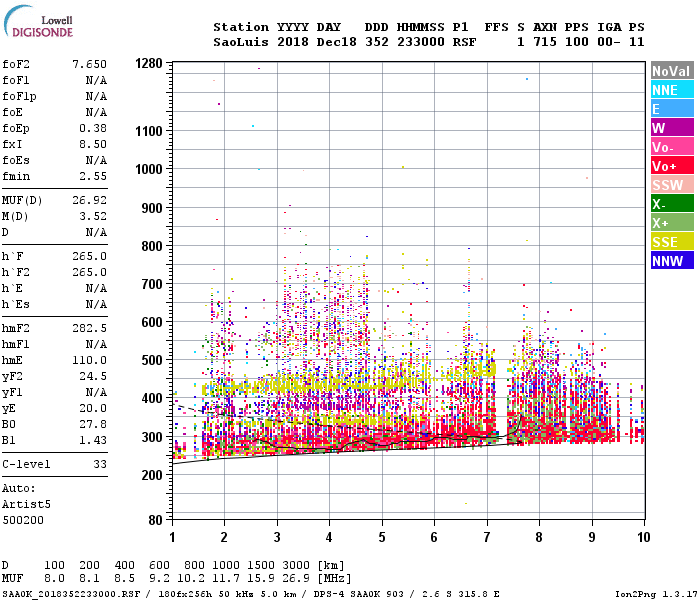Select the MUF(D) value 26.92
Screen dimensions: 700x600
89,200
